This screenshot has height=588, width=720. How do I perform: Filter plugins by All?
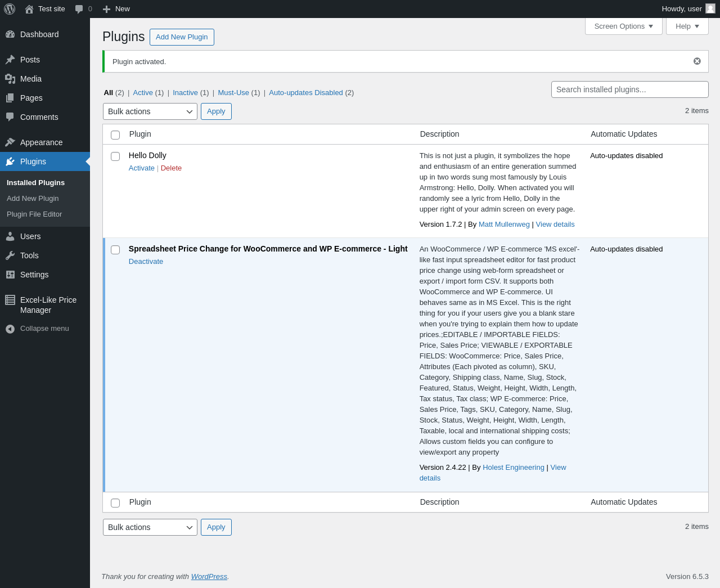point(109,93)
